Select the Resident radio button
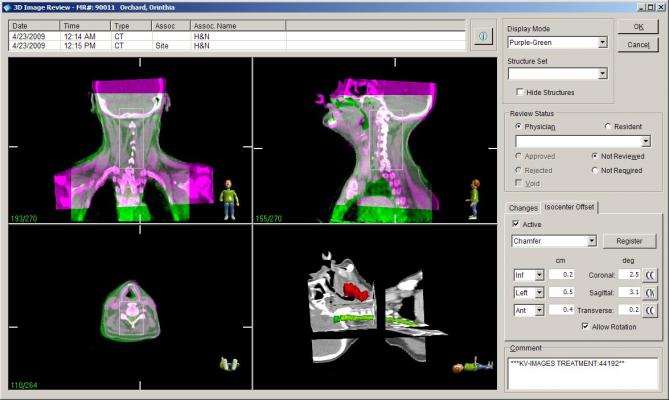Image resolution: width=669 pixels, height=400 pixels. point(608,127)
